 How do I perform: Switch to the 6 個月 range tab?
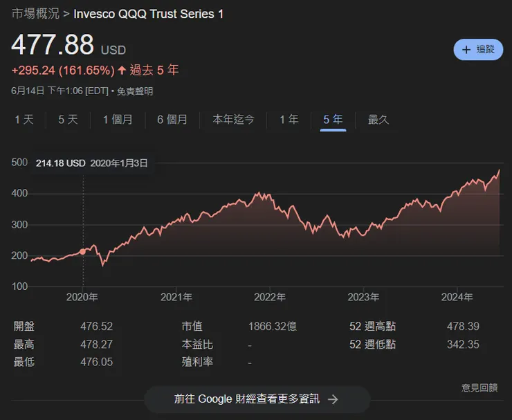click(172, 120)
